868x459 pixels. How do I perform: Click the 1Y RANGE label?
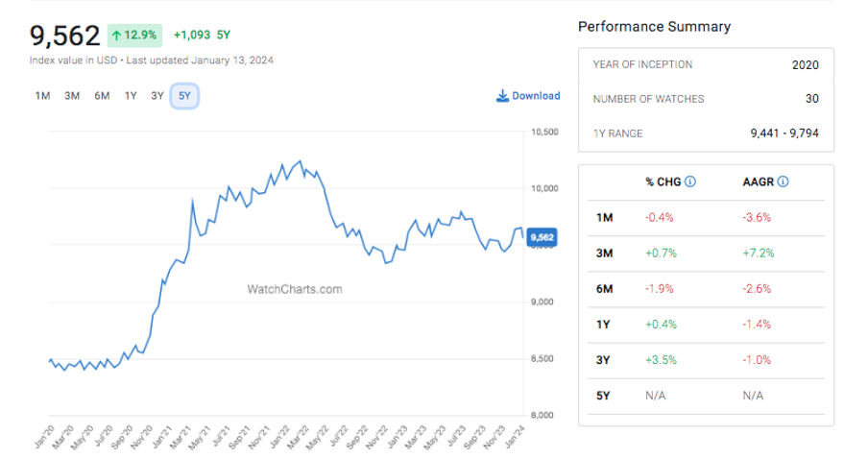[x=617, y=133]
